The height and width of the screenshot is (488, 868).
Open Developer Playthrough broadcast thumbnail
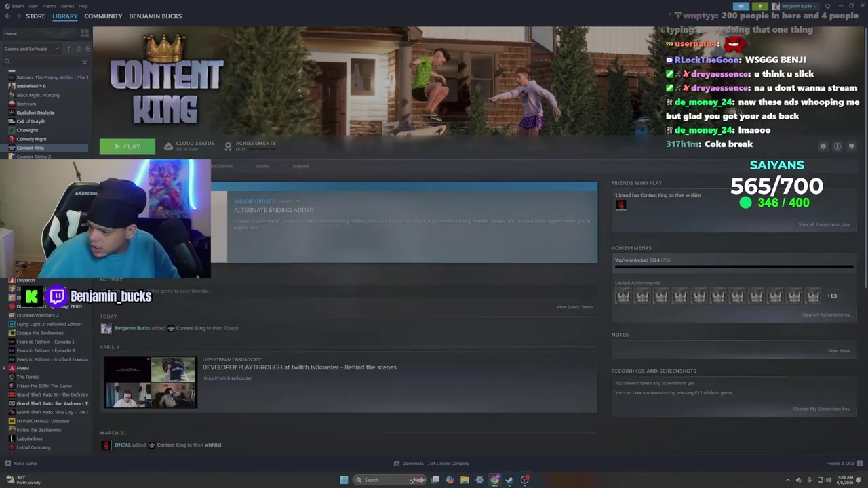click(x=151, y=382)
